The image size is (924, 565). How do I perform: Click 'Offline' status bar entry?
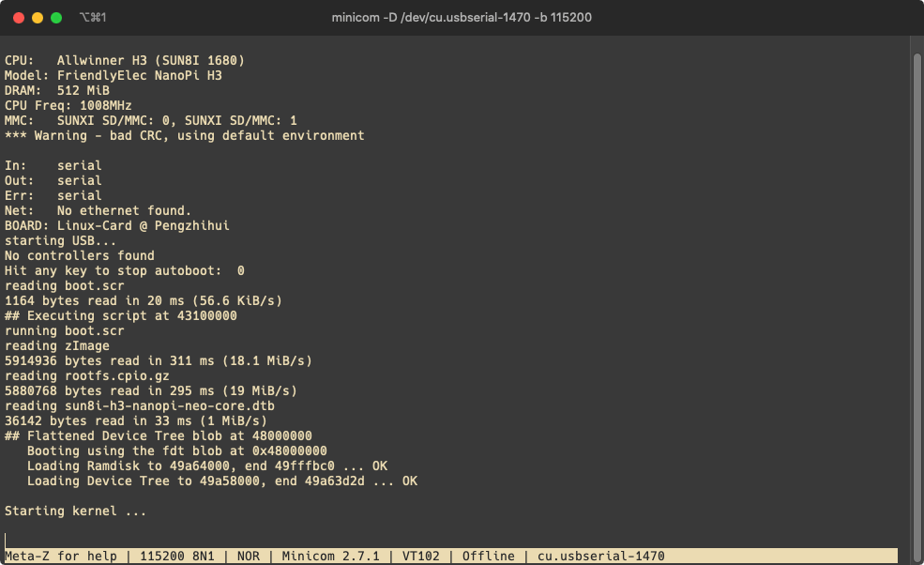pyautogui.click(x=489, y=557)
